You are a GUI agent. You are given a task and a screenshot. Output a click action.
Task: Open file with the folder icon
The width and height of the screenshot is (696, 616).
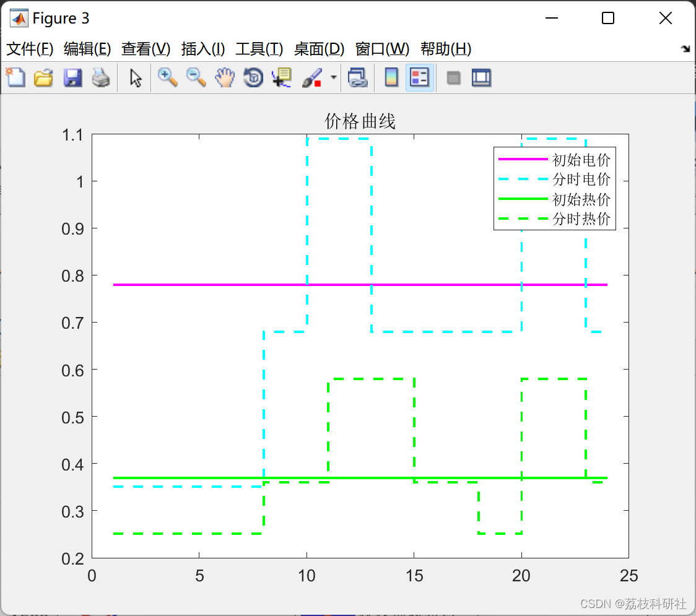coord(43,77)
